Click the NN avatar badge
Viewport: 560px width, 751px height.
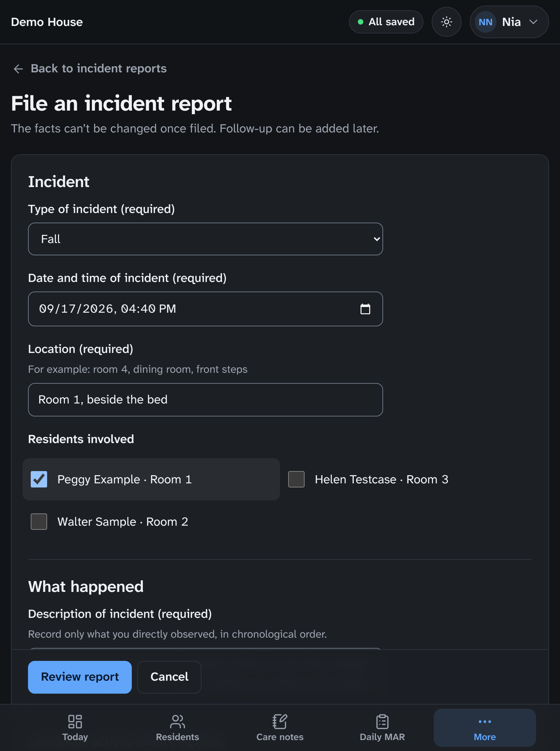[x=485, y=22]
